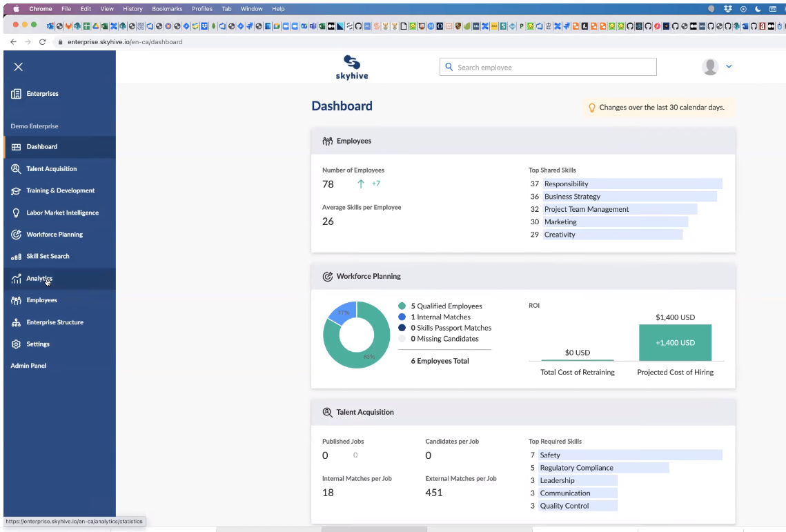Viewport: 786px width, 532px height.
Task: Open Skill Set Search bars icon
Action: coord(16,256)
